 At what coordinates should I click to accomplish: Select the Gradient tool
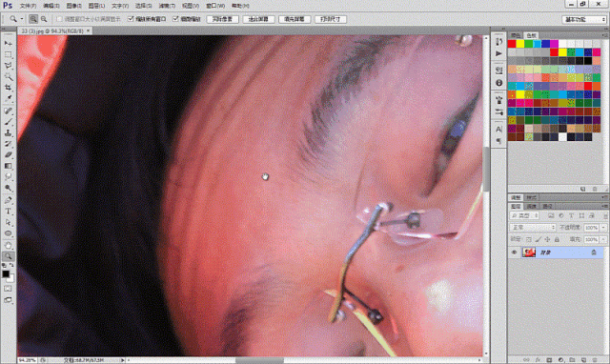[9, 166]
